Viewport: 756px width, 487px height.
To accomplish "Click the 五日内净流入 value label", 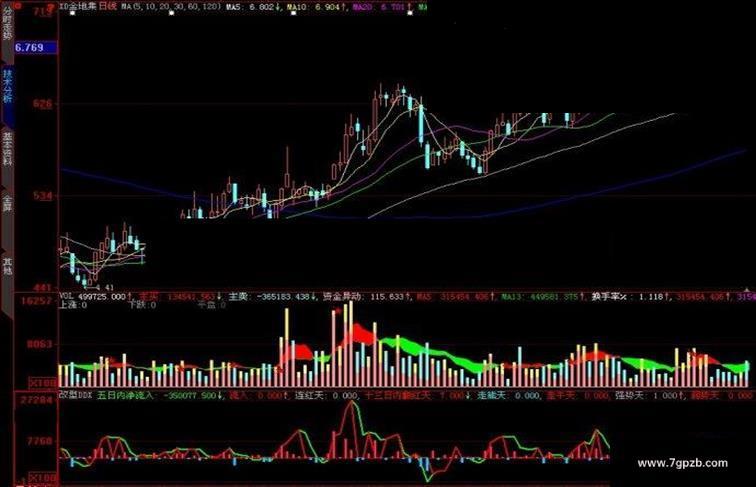I will coord(159,395).
